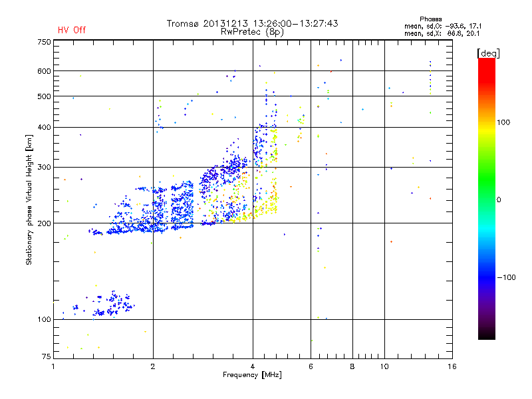Click the 'RwPretec (8p)' subtitle

(252, 32)
